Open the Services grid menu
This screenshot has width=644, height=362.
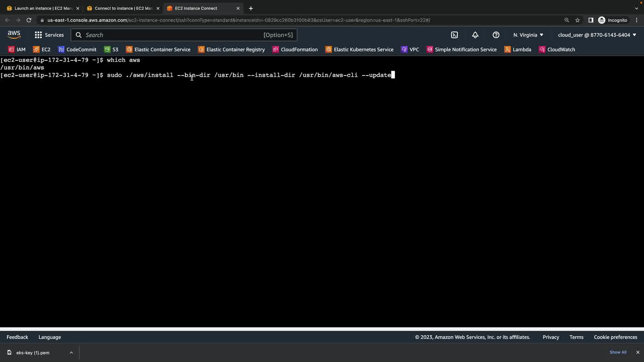49,35
